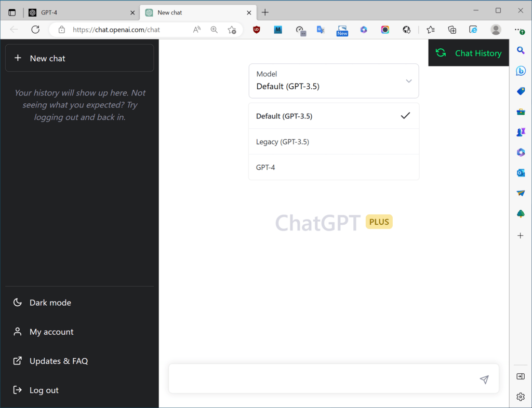
Task: Open the blue M extension icon
Action: [278, 30]
